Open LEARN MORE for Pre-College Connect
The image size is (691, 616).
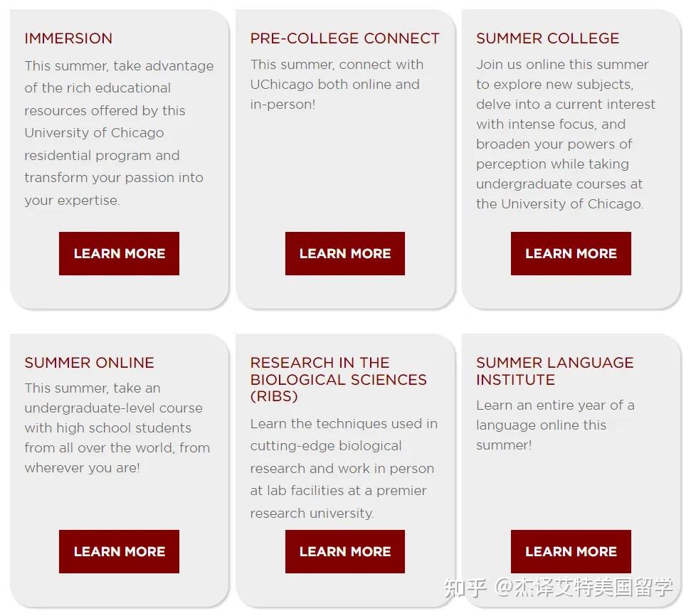(344, 253)
